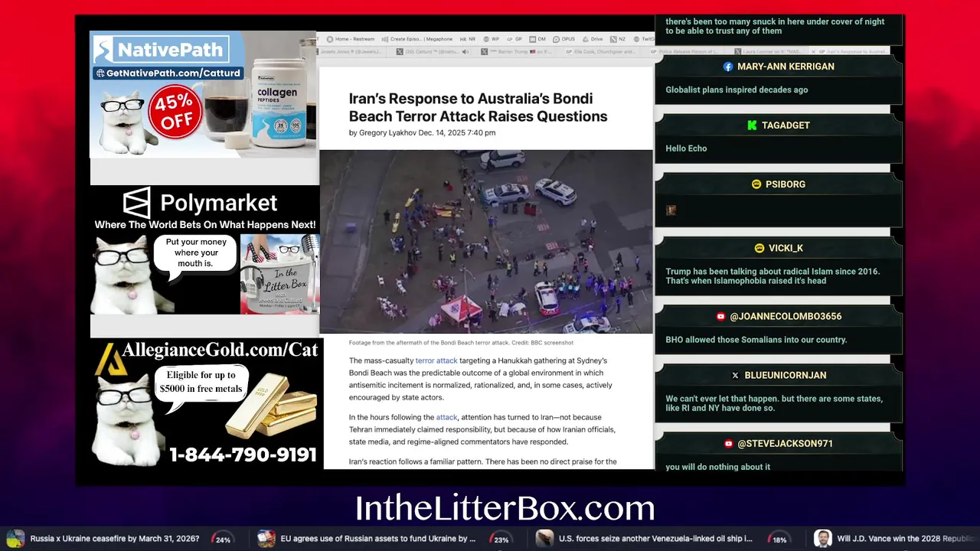Click the 'Hello Echo' chat message
Viewport: 980px width, 551px height.
[686, 148]
